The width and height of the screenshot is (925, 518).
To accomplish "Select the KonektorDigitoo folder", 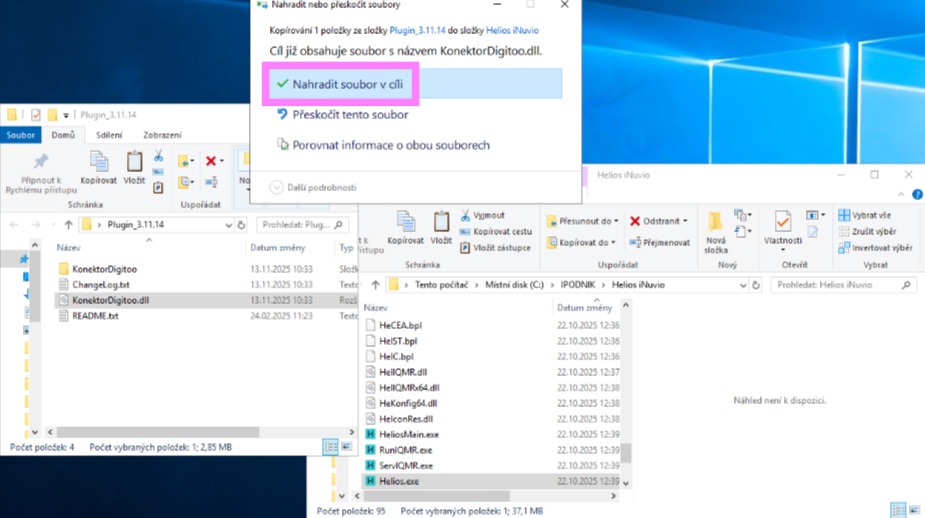I will point(104,269).
